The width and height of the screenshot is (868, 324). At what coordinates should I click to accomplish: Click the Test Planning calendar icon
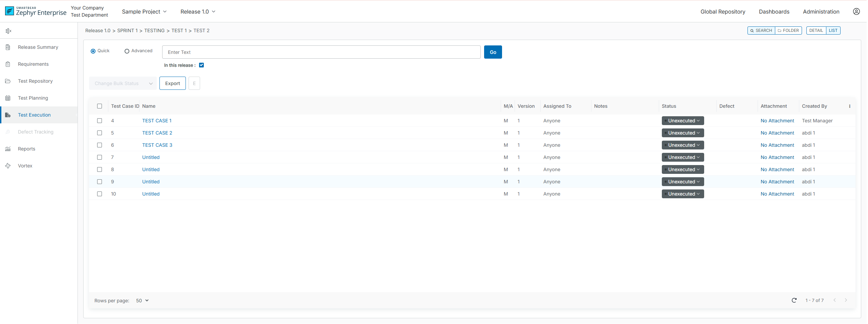[8, 98]
